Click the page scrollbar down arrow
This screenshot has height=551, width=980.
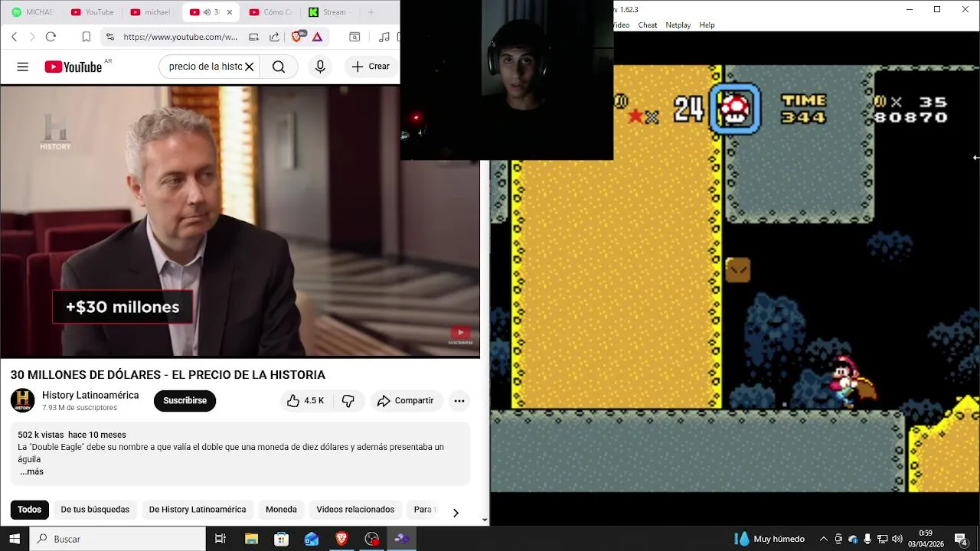point(484,520)
